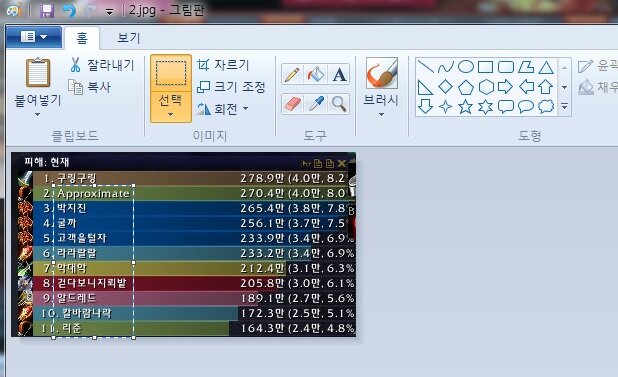Switch to the 보기 tab
Screen dimensions: 618x377
click(x=128, y=38)
